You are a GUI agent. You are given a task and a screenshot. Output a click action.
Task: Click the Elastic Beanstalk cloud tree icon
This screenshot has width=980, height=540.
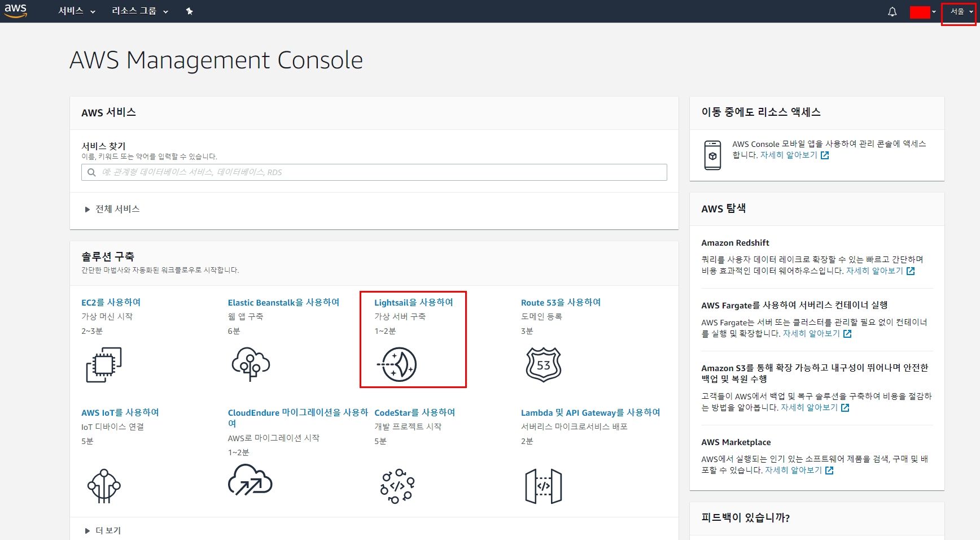click(251, 364)
